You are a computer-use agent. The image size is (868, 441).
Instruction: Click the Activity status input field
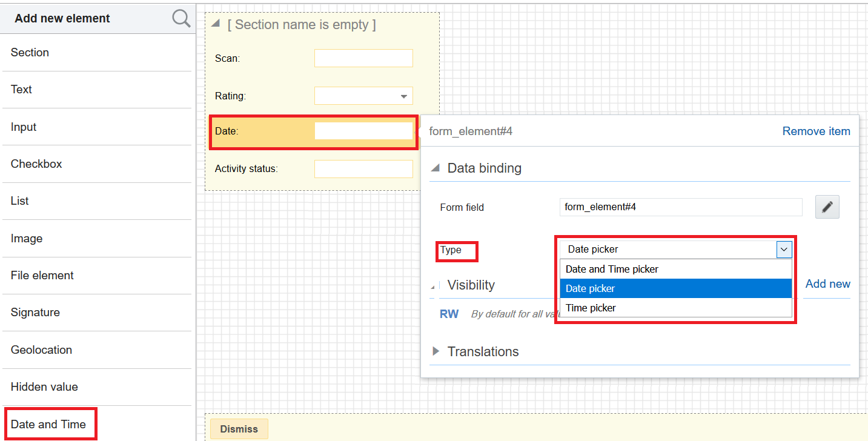click(x=363, y=169)
